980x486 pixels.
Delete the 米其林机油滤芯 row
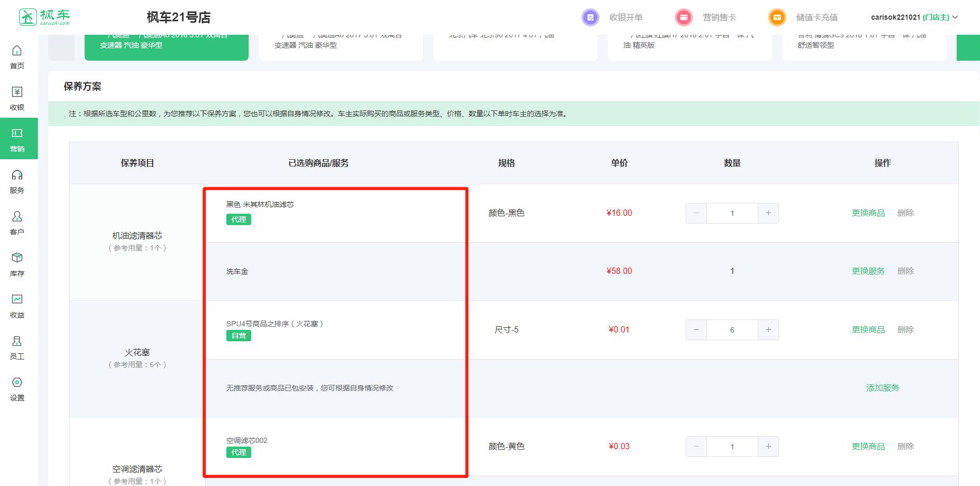click(x=905, y=213)
